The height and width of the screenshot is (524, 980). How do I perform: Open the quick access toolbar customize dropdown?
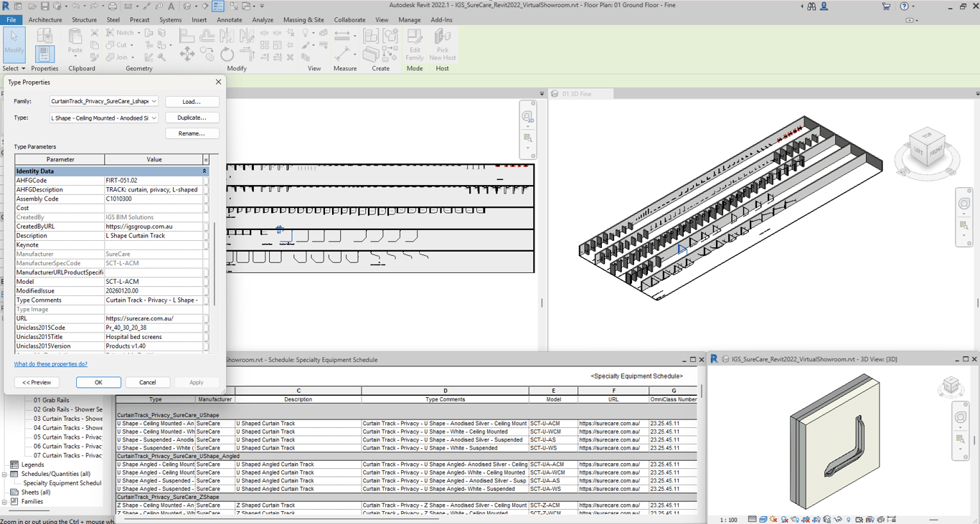(x=262, y=6)
